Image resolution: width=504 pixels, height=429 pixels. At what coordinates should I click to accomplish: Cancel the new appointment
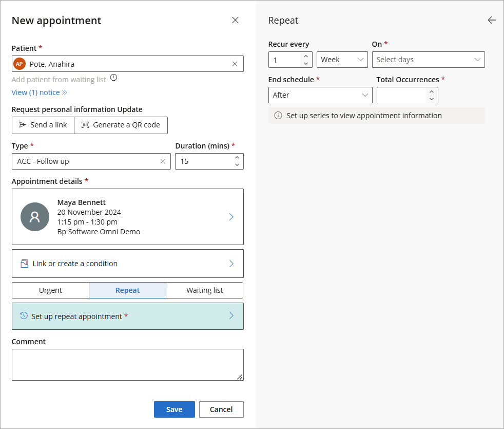(221, 409)
